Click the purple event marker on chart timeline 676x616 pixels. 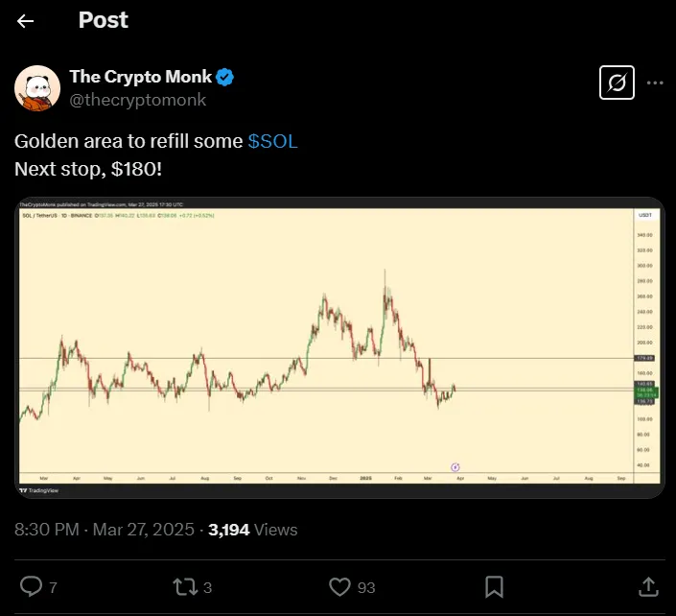[455, 466]
